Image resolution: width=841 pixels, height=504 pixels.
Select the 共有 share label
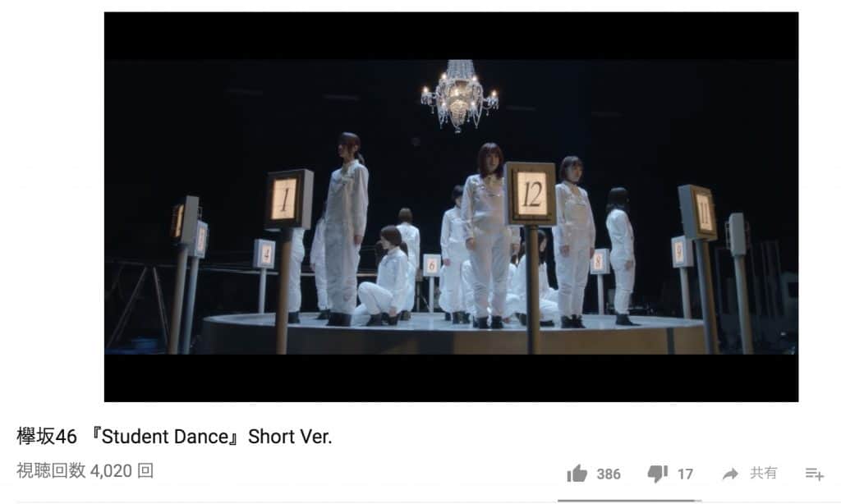pos(763,473)
